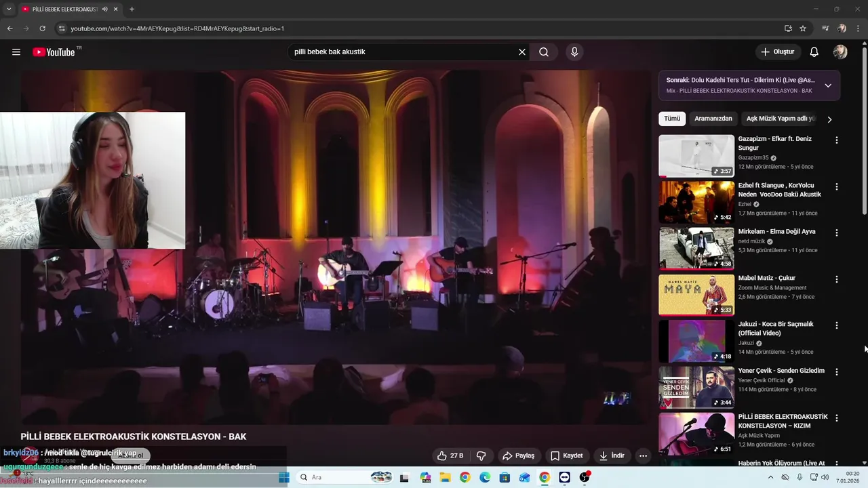Open options for Ezhel ft Slangue video

[x=837, y=186]
